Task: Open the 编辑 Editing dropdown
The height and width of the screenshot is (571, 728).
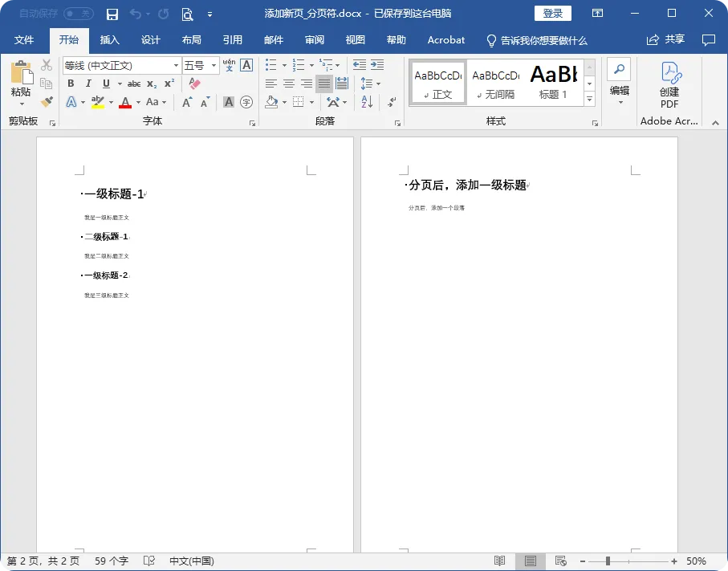Action: [x=620, y=82]
